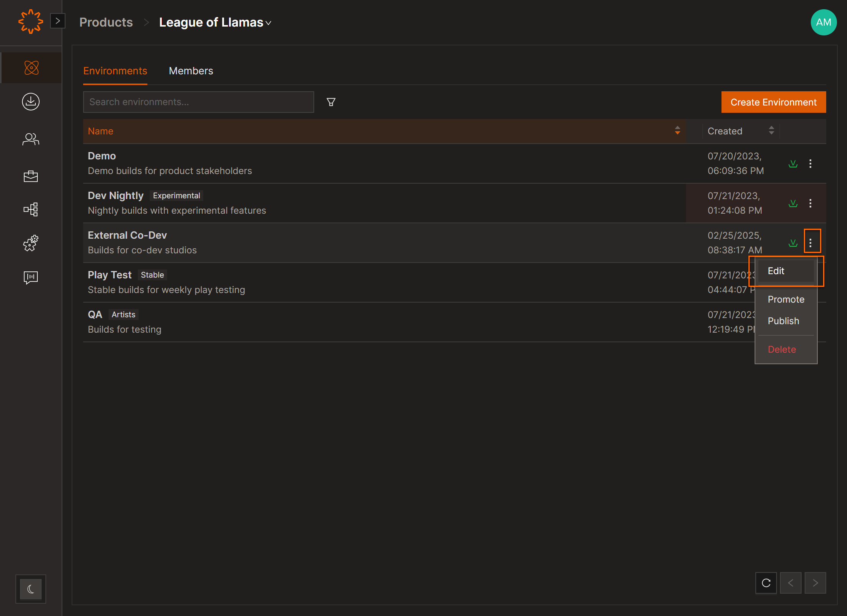
Task: Click the atom-shaped Products icon in sidebar
Action: pyautogui.click(x=31, y=68)
